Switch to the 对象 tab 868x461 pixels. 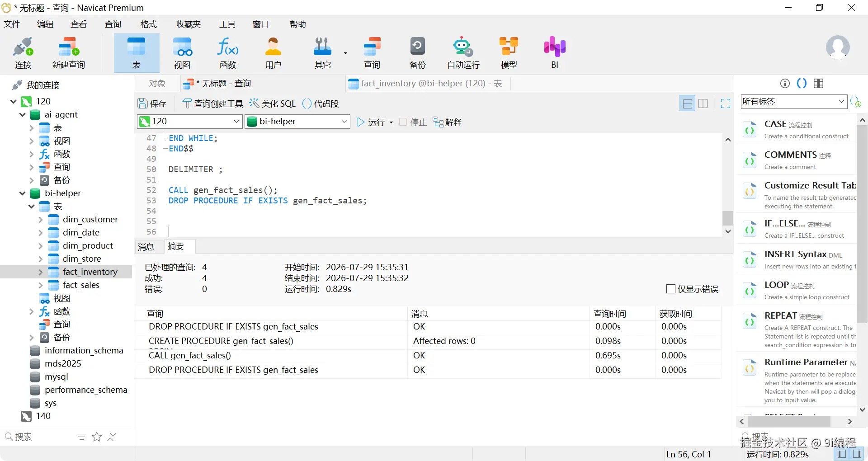157,84
